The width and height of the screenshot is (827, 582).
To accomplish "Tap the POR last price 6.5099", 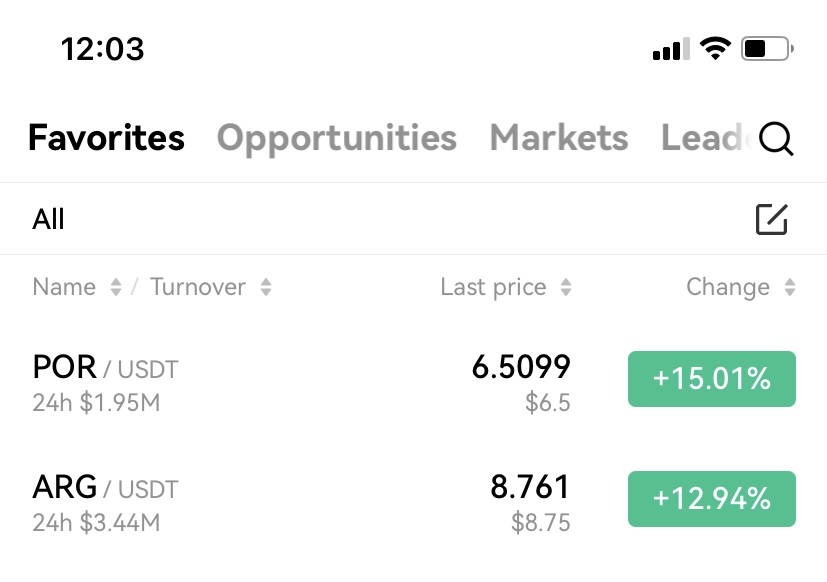I will pyautogui.click(x=521, y=367).
